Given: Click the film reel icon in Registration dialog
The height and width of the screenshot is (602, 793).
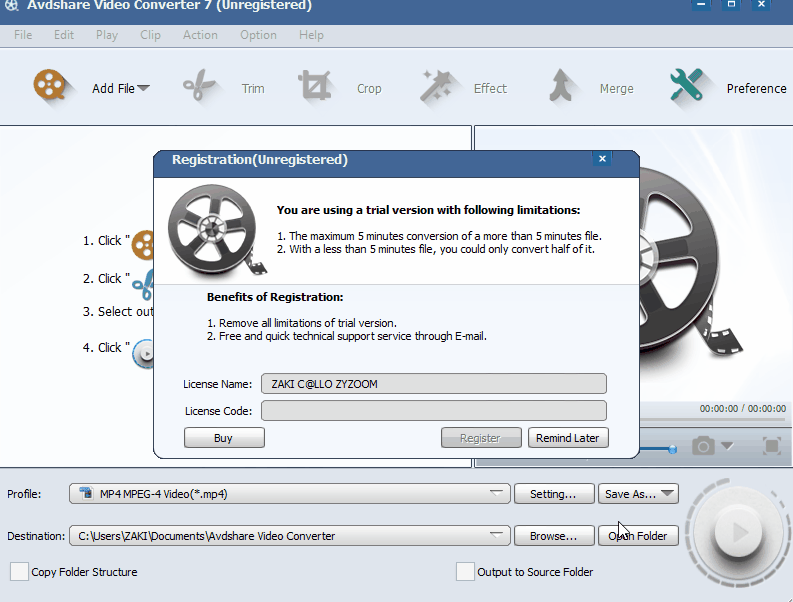Looking at the screenshot, I should (216, 231).
